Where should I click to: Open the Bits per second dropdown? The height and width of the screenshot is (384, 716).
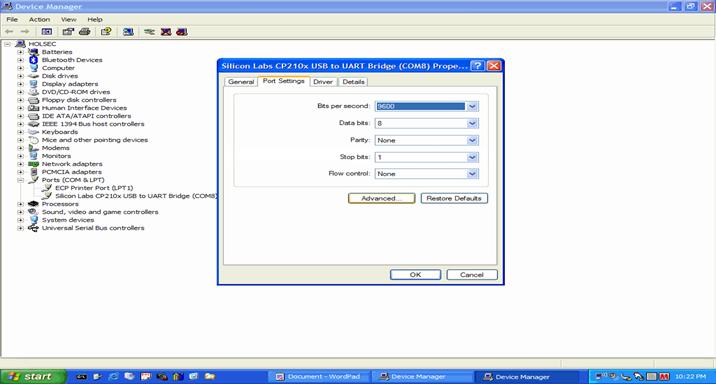point(472,106)
